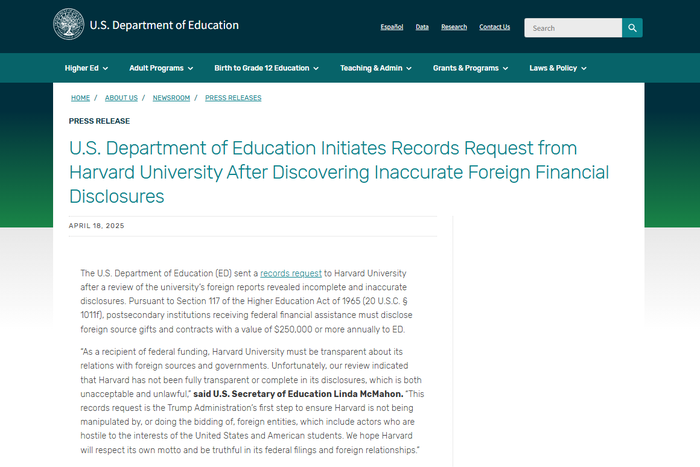700x467 pixels.
Task: Expand the Grants & Programs chevron
Action: click(505, 68)
